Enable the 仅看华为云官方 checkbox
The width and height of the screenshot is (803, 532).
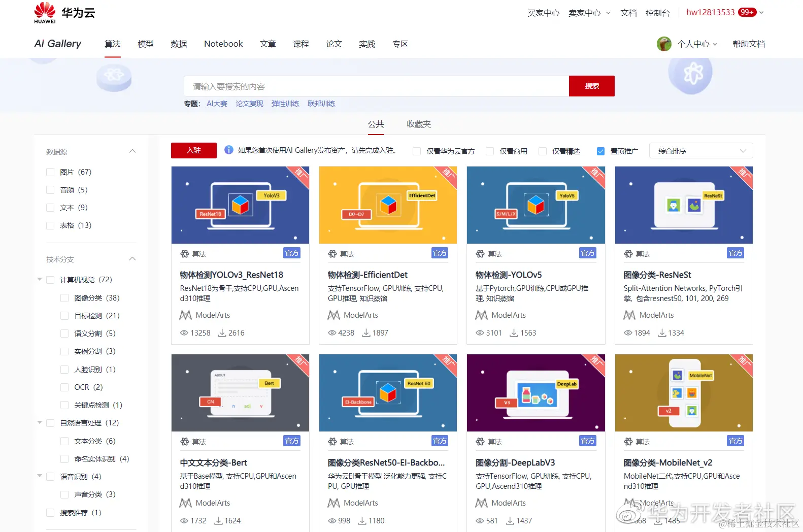pos(417,151)
